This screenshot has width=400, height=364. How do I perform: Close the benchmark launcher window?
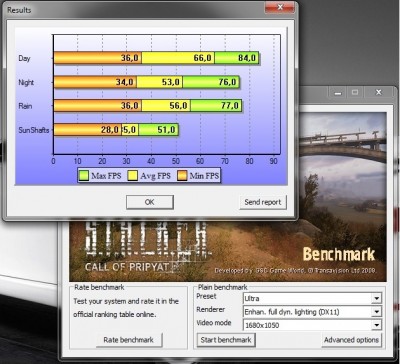[x=378, y=93]
